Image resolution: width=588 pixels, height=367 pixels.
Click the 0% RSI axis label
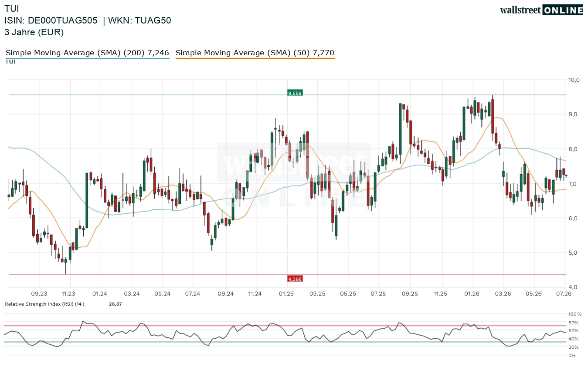pyautogui.click(x=572, y=355)
